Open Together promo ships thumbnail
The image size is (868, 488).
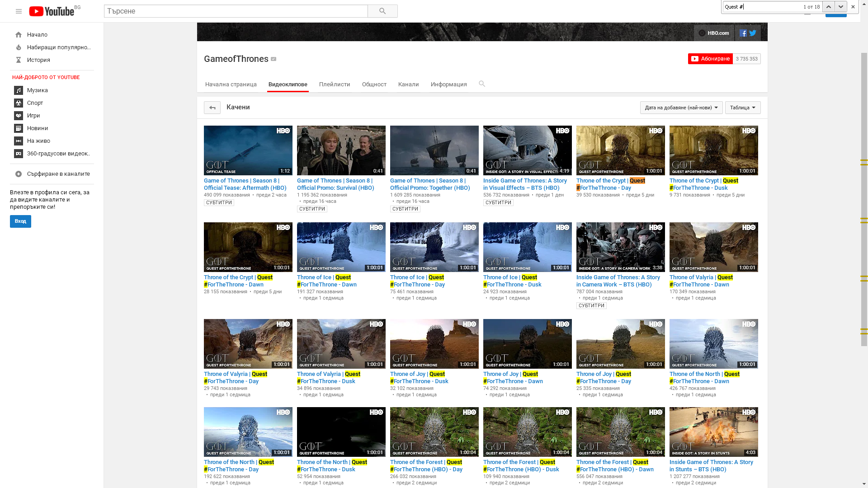pos(434,150)
